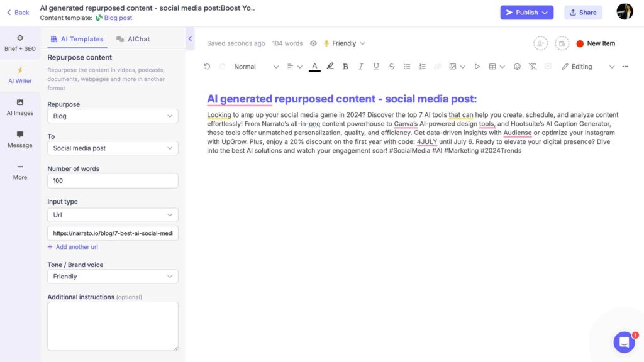Toggle bold formatting
The height and width of the screenshot is (362, 644).
[345, 67]
